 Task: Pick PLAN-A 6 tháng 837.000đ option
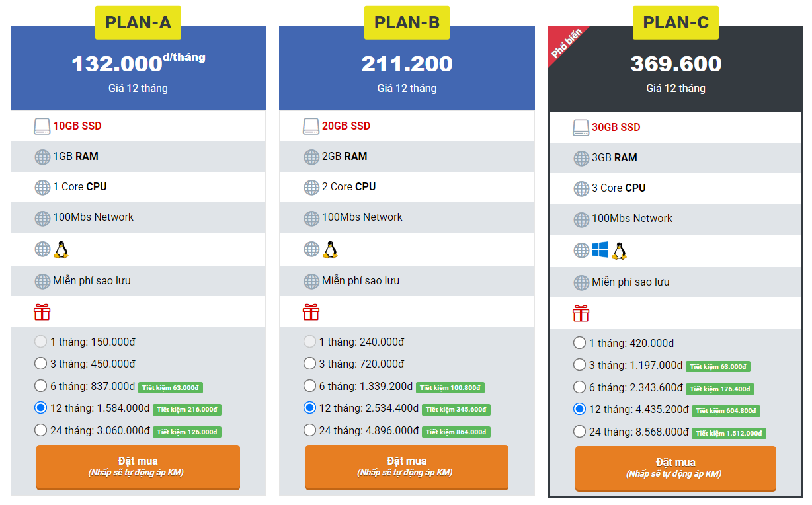tap(40, 386)
